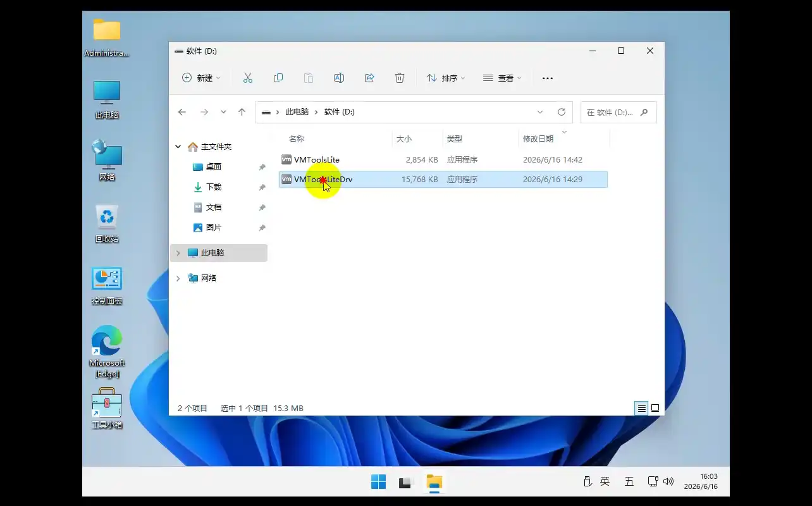812x506 pixels.
Task: Switch to details view in status bar
Action: 641,408
